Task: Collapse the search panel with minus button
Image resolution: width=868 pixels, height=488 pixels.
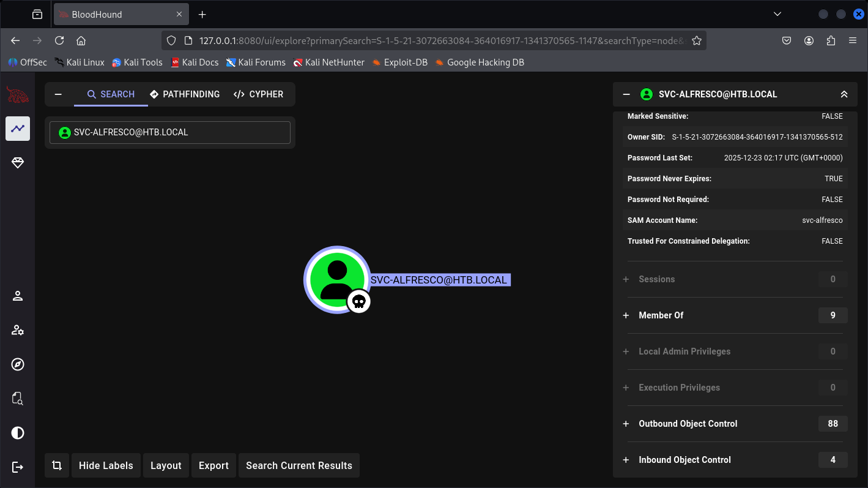Action: pyautogui.click(x=59, y=94)
